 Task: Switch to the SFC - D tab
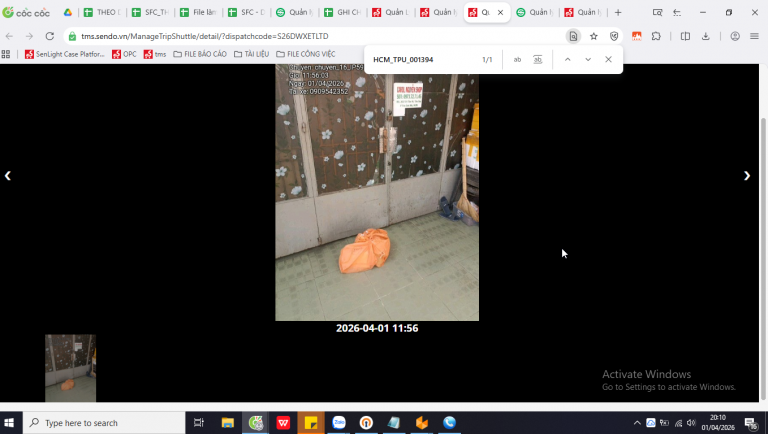(246, 12)
